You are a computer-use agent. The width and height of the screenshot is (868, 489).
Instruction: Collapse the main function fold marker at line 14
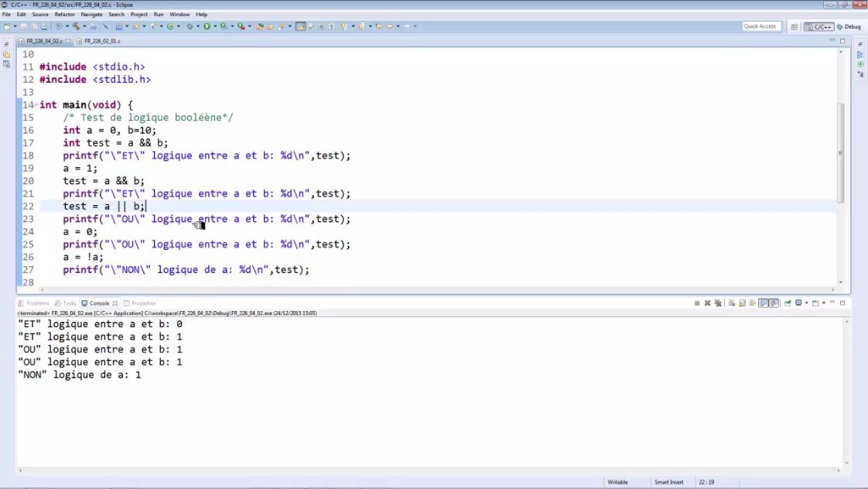pyautogui.click(x=36, y=105)
